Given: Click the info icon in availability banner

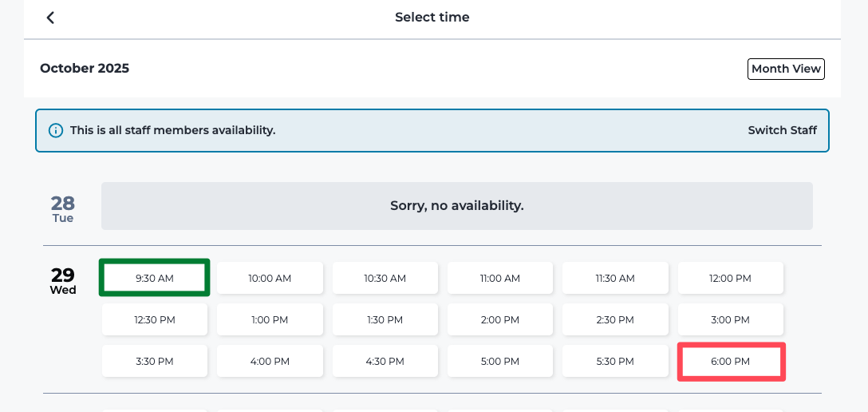Looking at the screenshot, I should 56,130.
